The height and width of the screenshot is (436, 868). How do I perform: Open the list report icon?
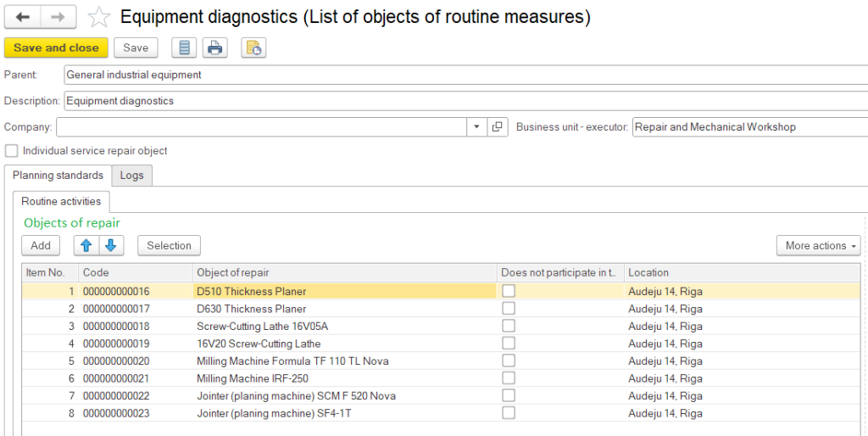(184, 48)
